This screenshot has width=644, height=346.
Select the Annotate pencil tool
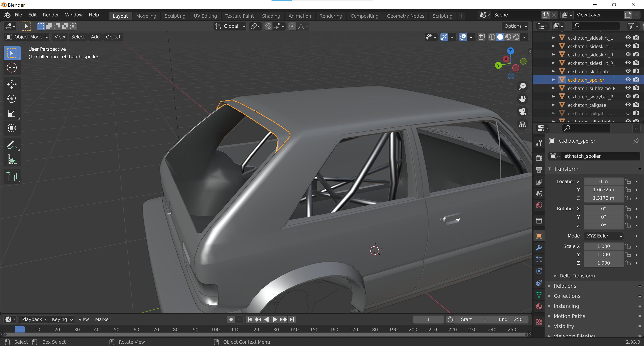[12, 145]
